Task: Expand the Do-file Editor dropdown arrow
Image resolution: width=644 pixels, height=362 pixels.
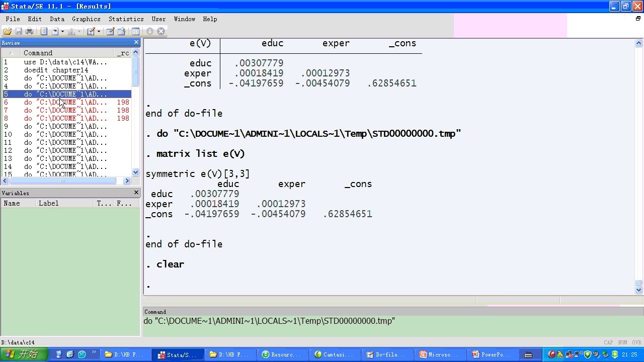Action: [99, 31]
